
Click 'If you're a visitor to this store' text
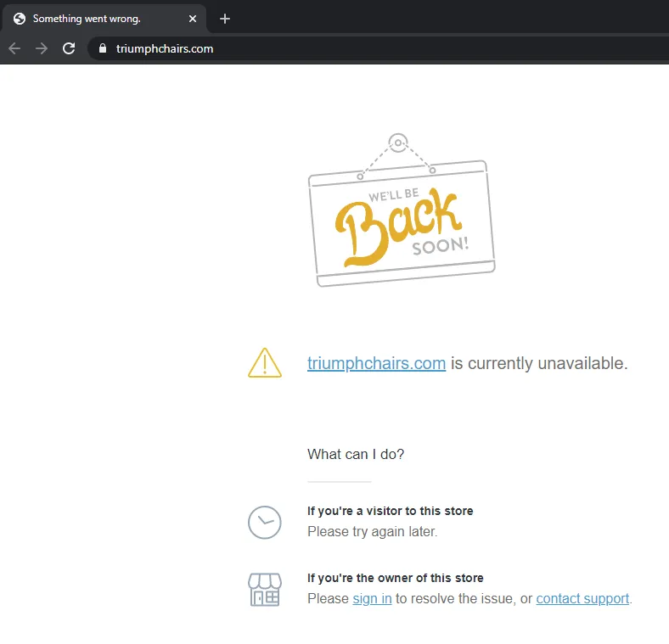390,511
